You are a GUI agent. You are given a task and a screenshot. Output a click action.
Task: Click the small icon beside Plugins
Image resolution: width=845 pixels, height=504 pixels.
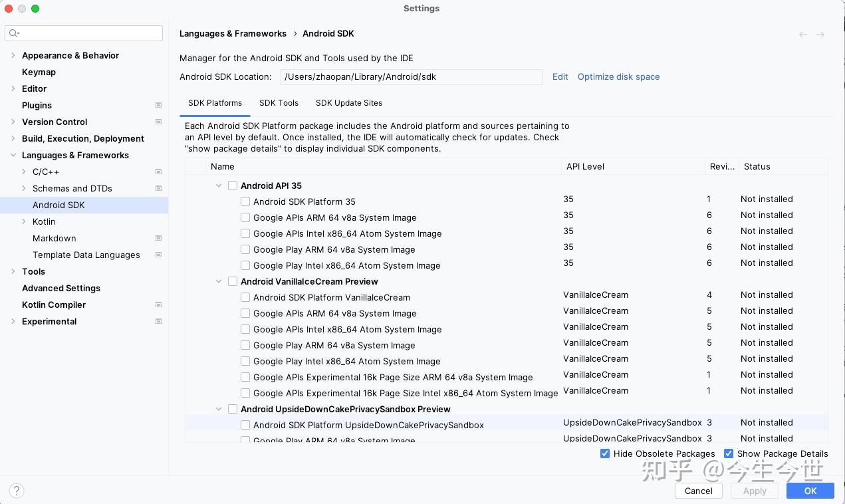pos(158,105)
